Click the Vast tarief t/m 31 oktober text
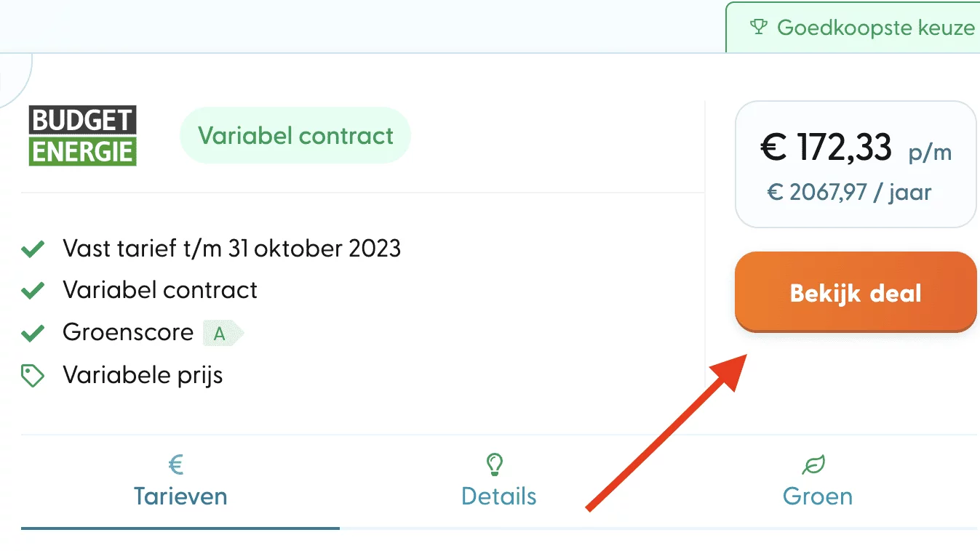Screen dimensions: 980x551 click(x=232, y=248)
